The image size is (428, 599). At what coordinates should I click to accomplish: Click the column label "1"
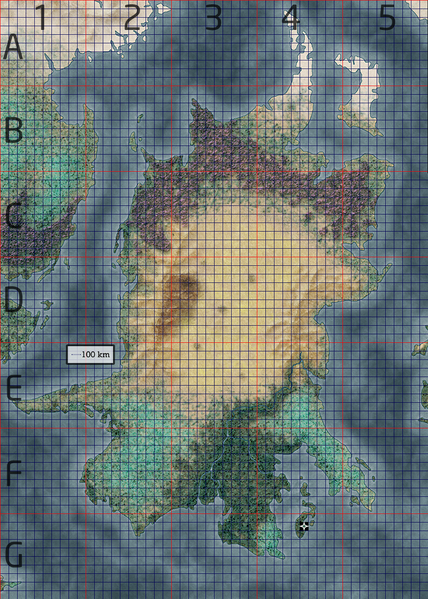[41, 18]
